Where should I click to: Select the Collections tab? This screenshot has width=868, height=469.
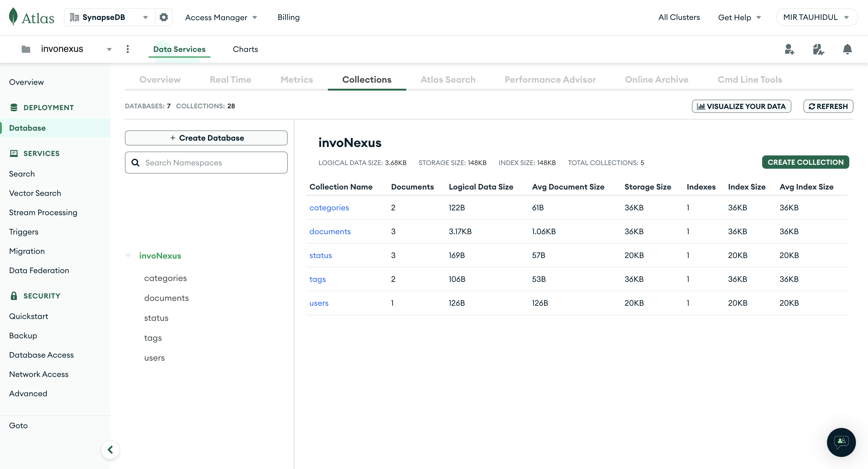[367, 80]
